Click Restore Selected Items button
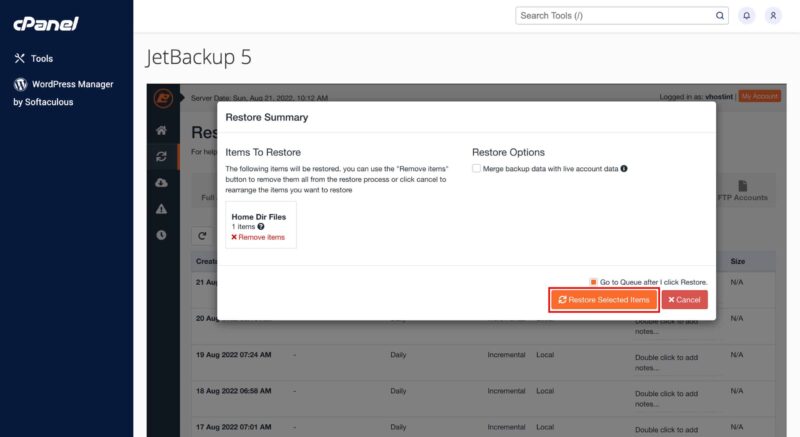Viewport: 800px width, 437px height. [604, 300]
